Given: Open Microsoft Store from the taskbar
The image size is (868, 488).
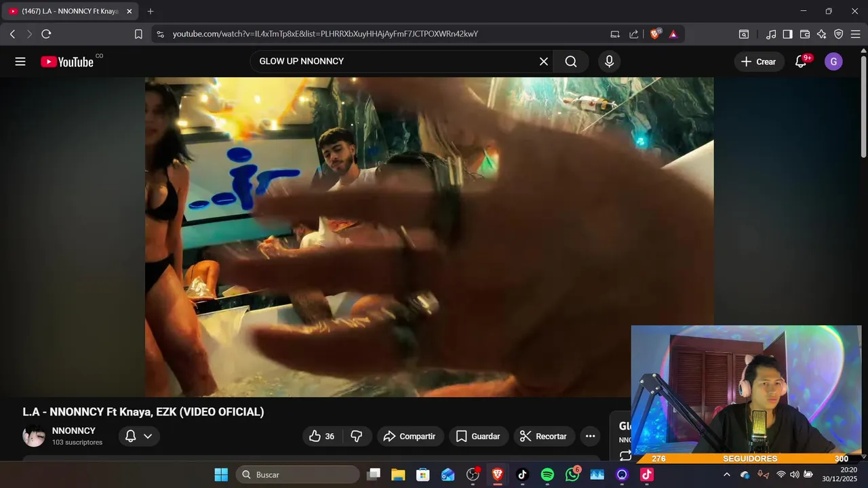Looking at the screenshot, I should pos(423,474).
